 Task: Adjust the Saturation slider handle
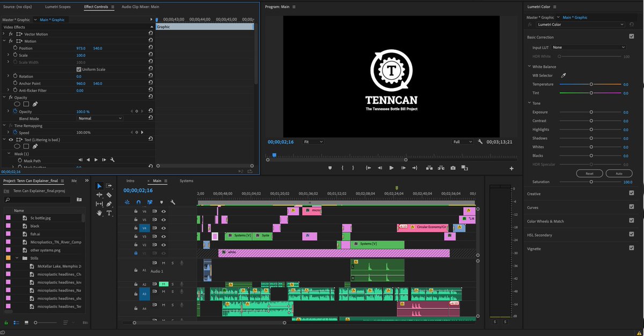(591, 182)
